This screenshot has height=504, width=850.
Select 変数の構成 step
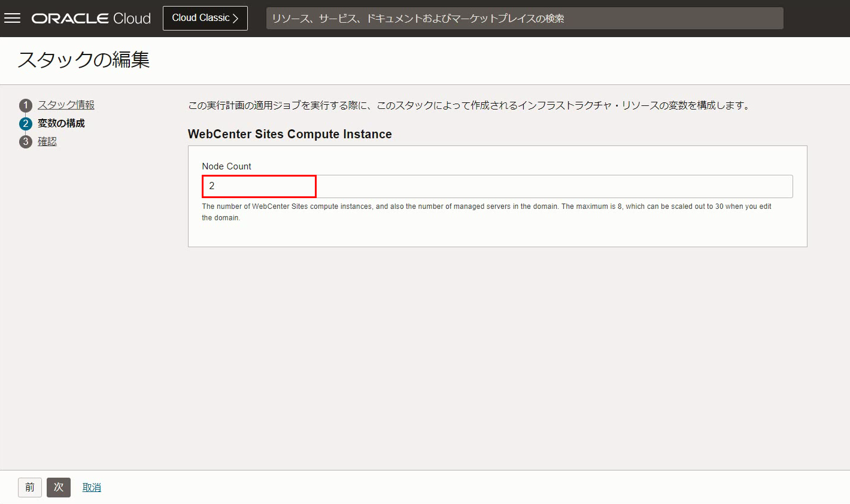(x=61, y=123)
